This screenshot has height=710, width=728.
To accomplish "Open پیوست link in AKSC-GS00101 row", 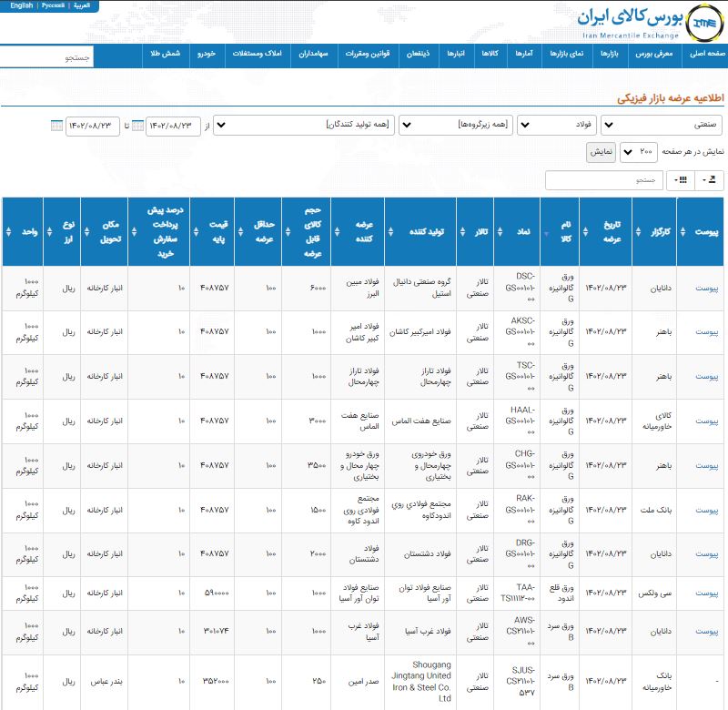I will tap(707, 332).
